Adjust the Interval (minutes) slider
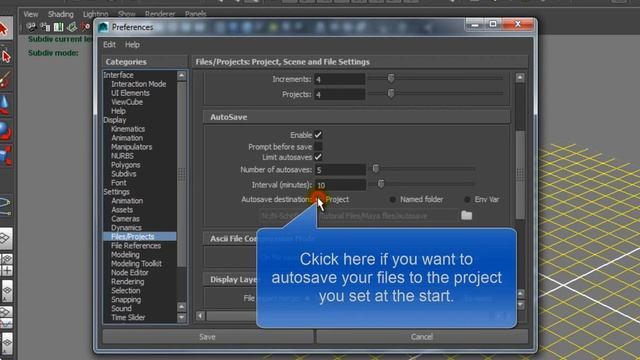640x360 pixels. click(x=381, y=184)
